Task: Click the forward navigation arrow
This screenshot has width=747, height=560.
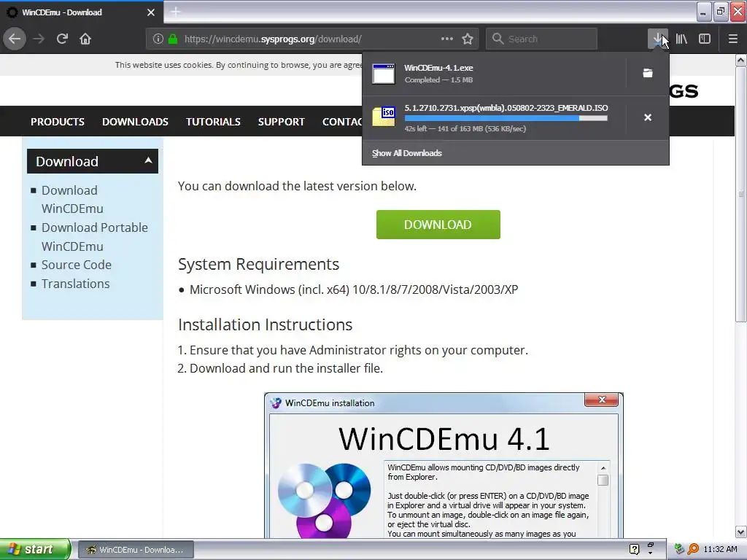Action: pos(39,39)
